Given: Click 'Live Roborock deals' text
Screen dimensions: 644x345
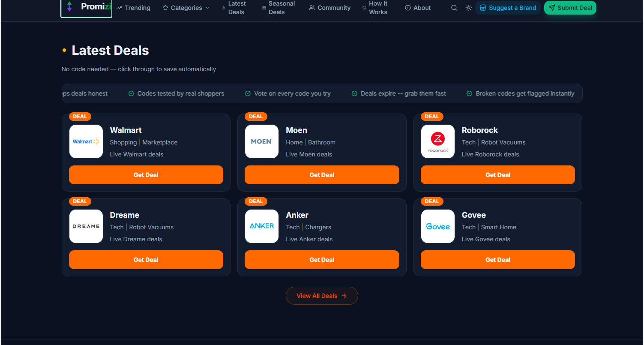Looking at the screenshot, I should click(491, 154).
